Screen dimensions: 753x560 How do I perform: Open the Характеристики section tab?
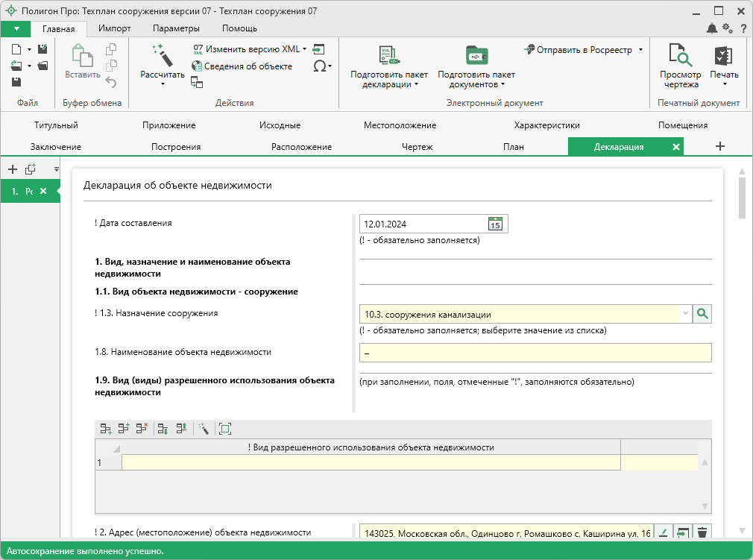tap(546, 125)
